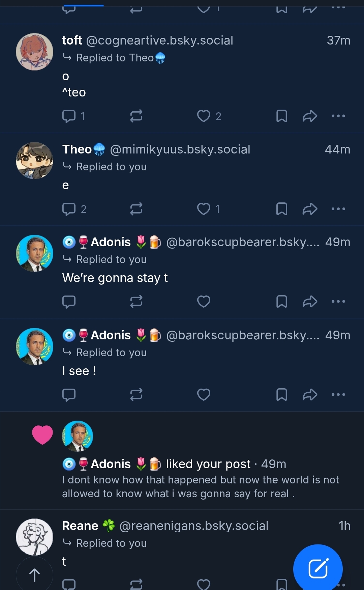Open @cogneartive.bsky.social profile handle
364x590 pixels.
(x=160, y=40)
